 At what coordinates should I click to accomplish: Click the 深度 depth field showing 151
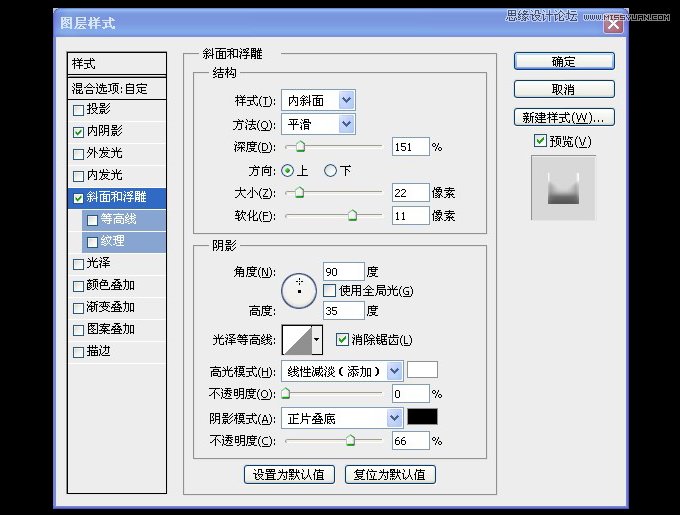click(410, 147)
